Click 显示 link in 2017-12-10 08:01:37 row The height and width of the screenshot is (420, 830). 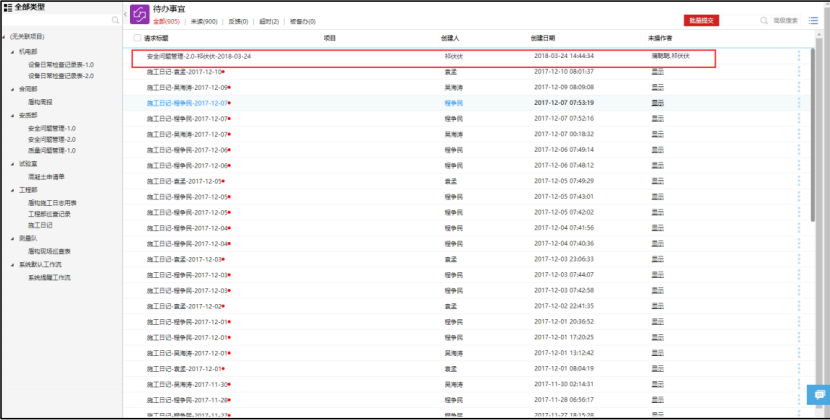[657, 72]
